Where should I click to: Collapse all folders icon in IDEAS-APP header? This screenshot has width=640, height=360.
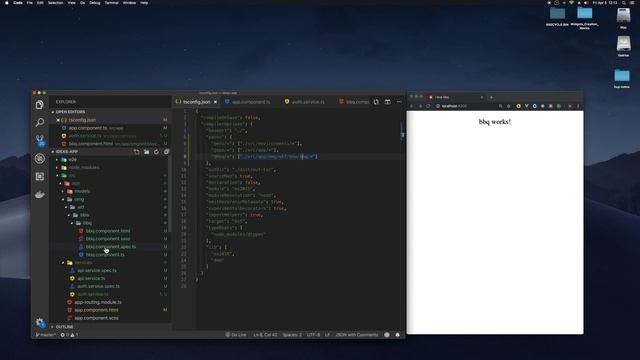click(x=166, y=152)
